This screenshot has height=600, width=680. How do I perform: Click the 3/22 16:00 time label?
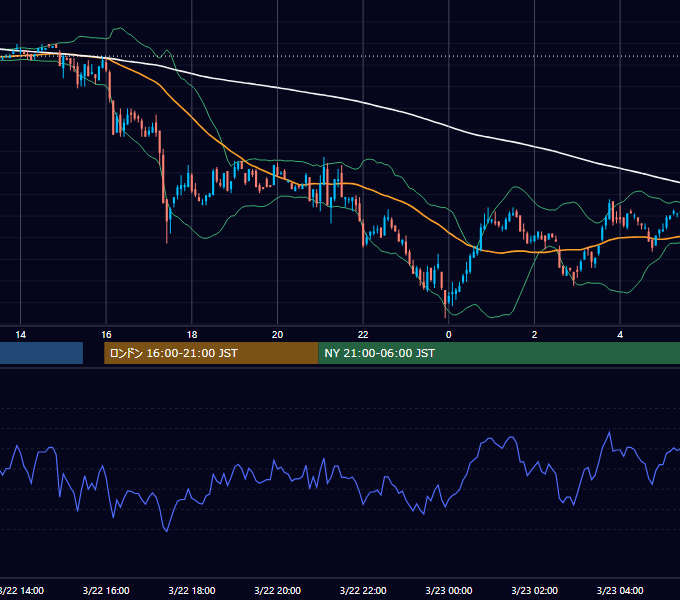click(106, 590)
